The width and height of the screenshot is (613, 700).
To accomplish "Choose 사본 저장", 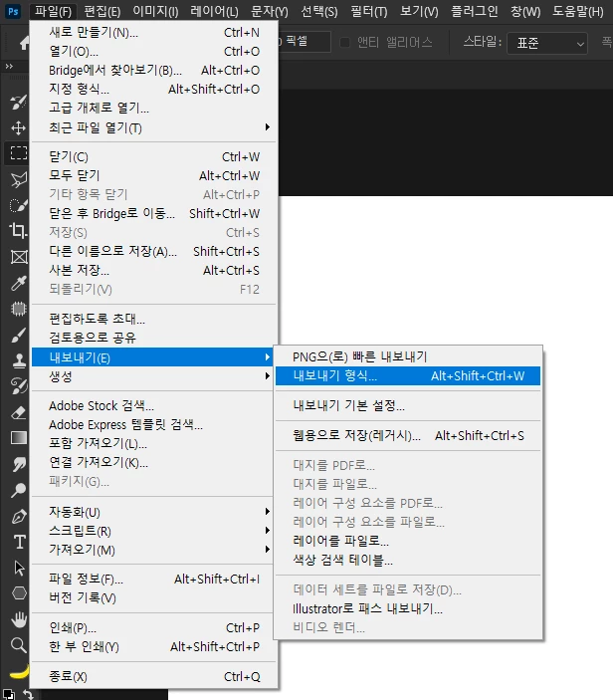I will click(x=154, y=270).
